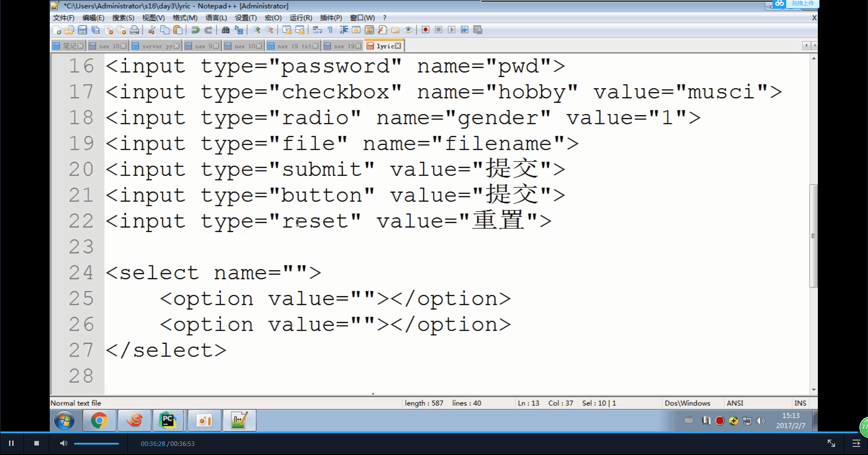
Task: Click the run macro multiple times icon
Action: coord(464,30)
